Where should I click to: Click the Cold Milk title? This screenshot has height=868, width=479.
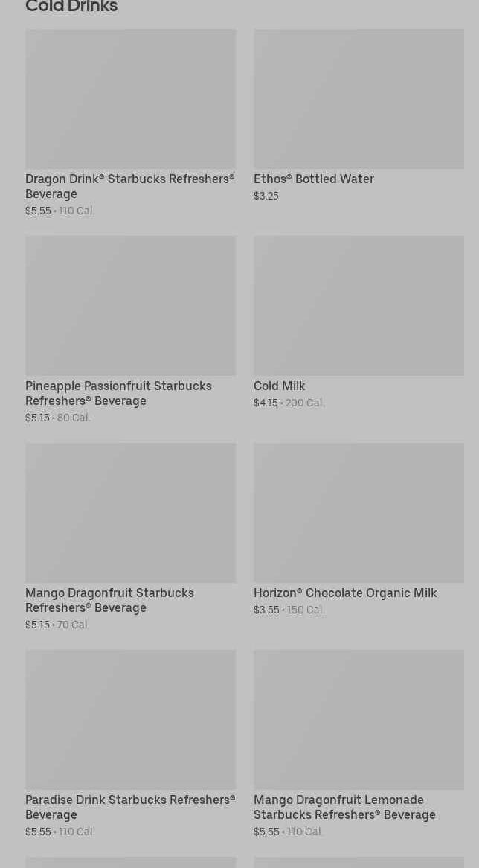coord(279,386)
